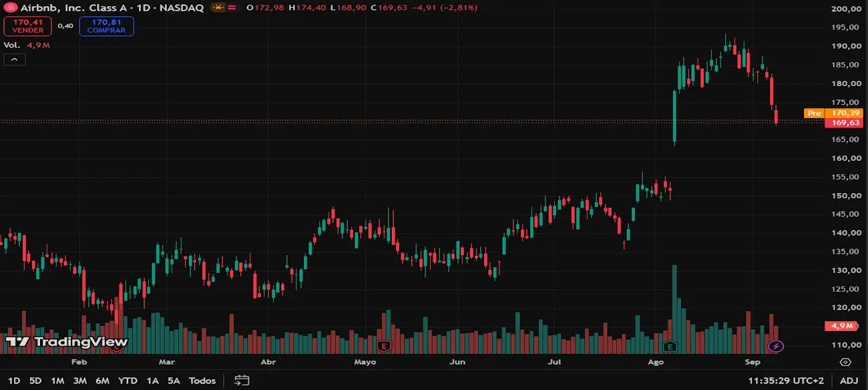Select the Todos time range
Viewport: 868px width, 390px height.
tap(202, 381)
